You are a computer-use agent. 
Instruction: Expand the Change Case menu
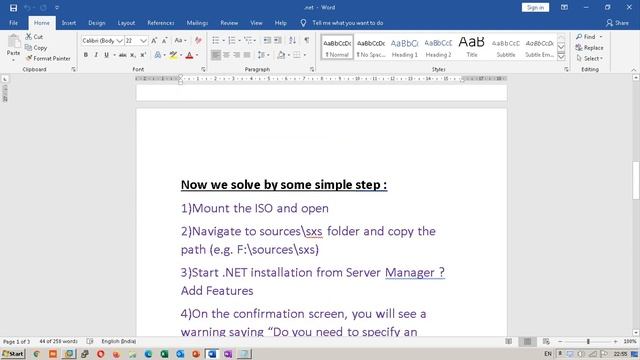point(180,40)
